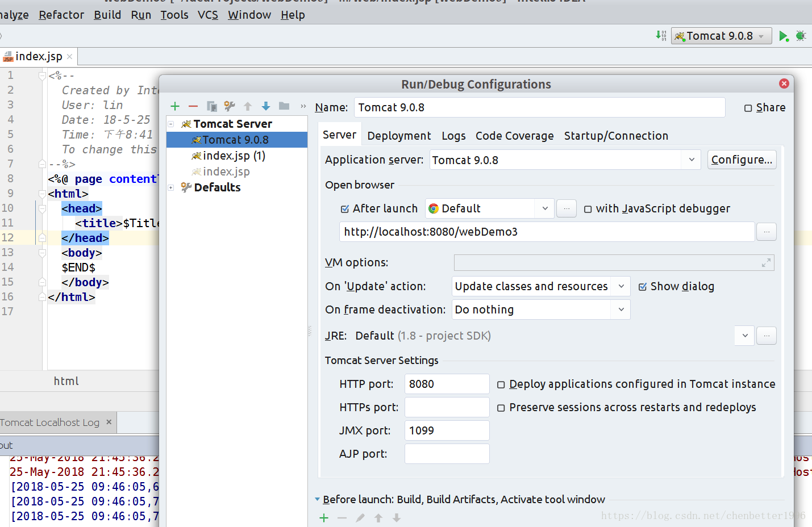Remove a Before launch task
Viewport: 812px width, 527px height.
point(342,518)
